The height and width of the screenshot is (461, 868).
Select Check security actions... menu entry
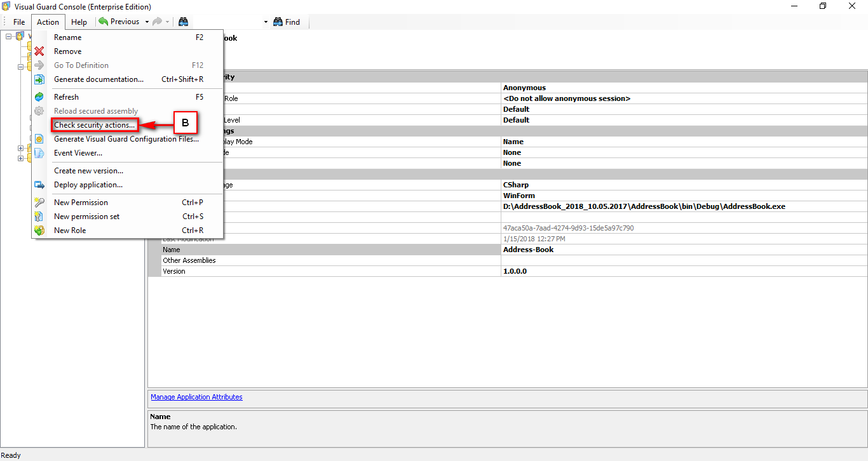click(95, 125)
